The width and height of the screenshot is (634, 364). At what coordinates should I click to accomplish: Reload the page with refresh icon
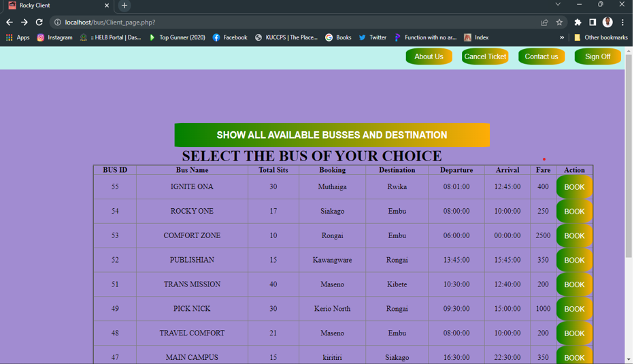tap(39, 22)
